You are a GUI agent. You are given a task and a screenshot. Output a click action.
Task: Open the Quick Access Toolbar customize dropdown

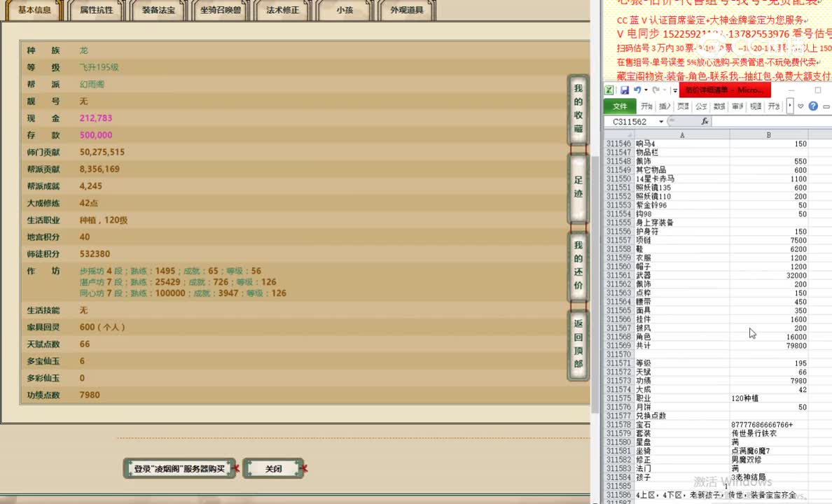pyautogui.click(x=675, y=90)
